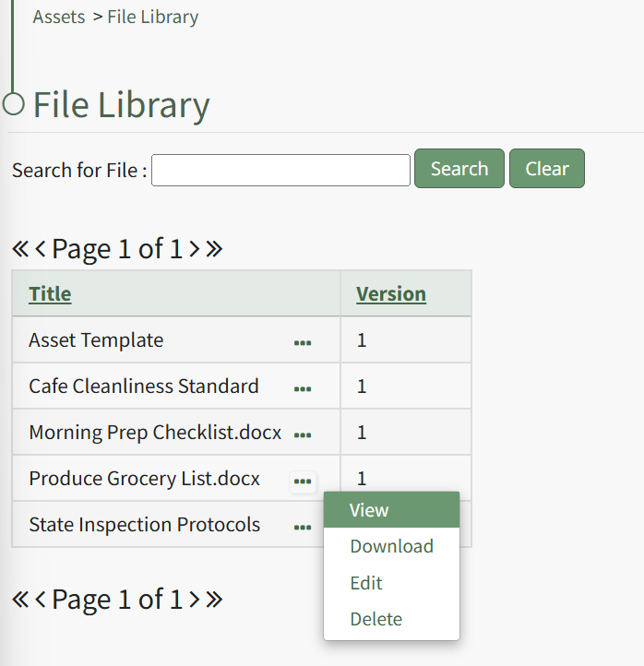The height and width of the screenshot is (666, 644).
Task: Jump to last page in top pagination
Action: pos(214,249)
